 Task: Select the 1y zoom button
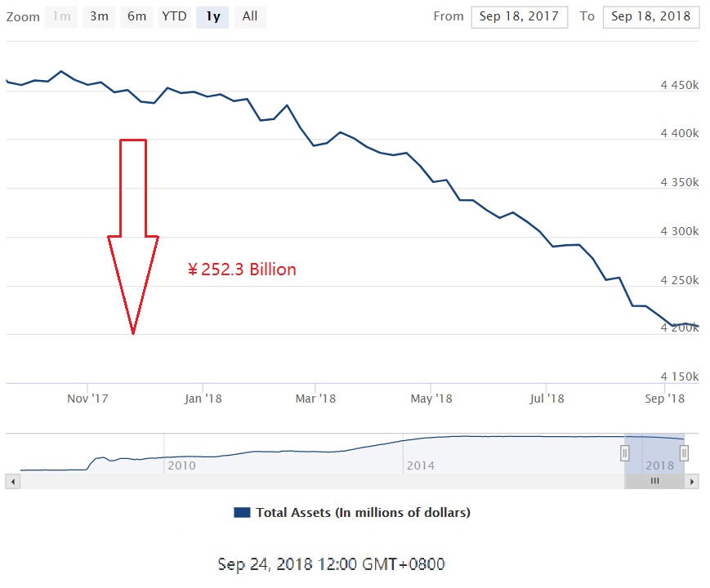(212, 16)
